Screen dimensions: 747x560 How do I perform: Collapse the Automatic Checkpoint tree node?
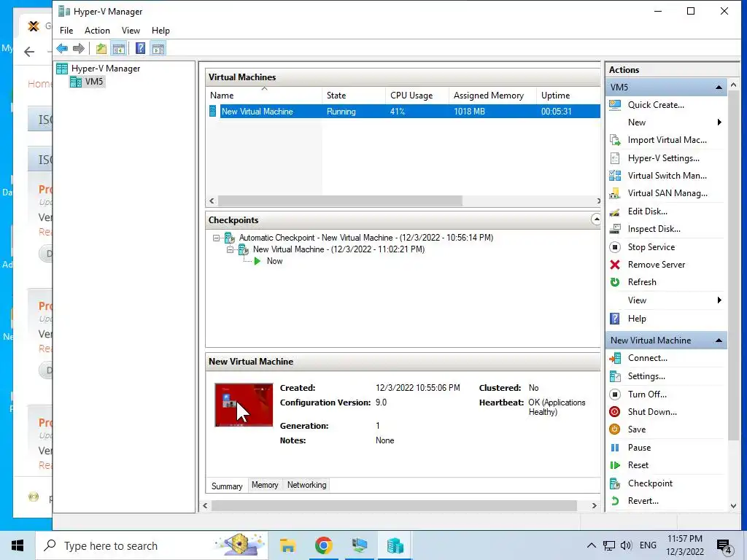216,238
